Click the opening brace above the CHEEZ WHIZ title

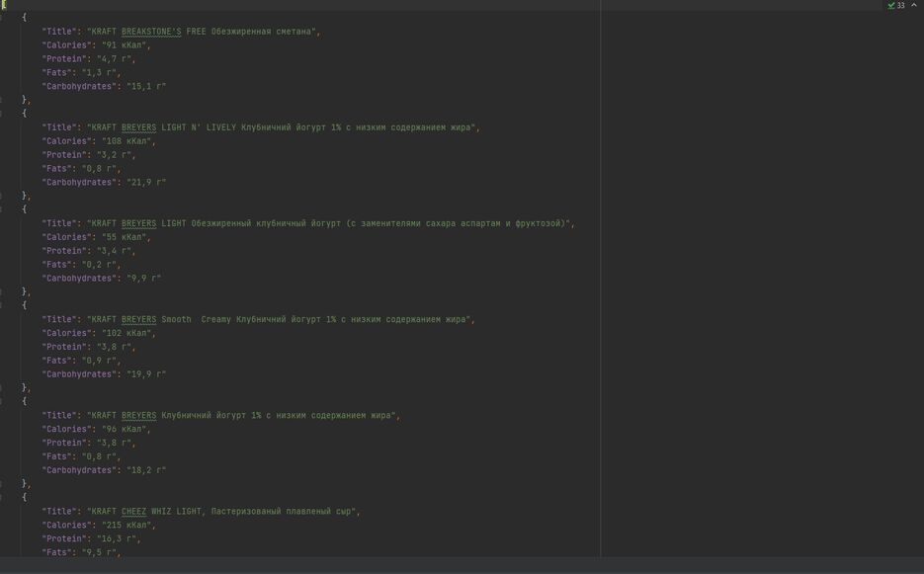[24, 497]
